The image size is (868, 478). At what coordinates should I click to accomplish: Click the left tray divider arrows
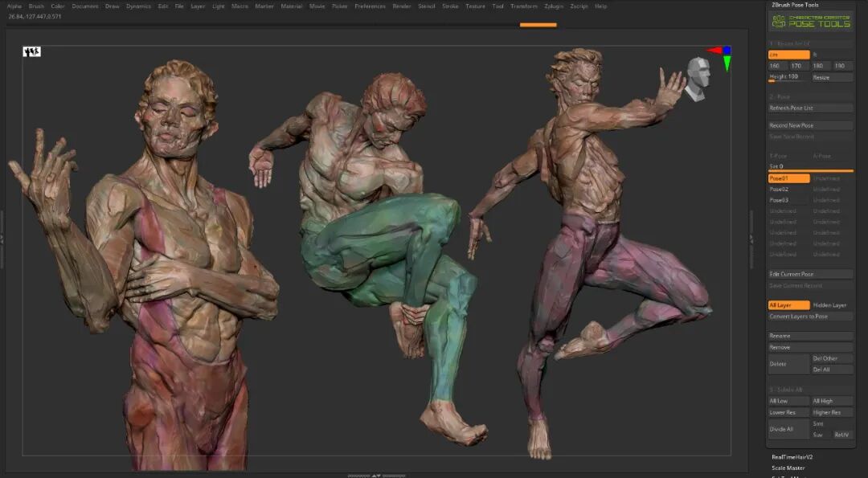[x=2, y=239]
